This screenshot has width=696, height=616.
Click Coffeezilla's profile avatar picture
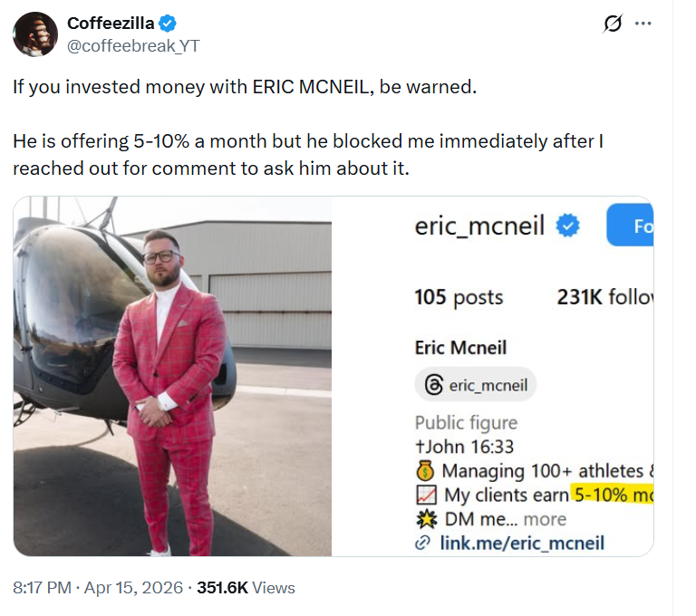(x=35, y=34)
